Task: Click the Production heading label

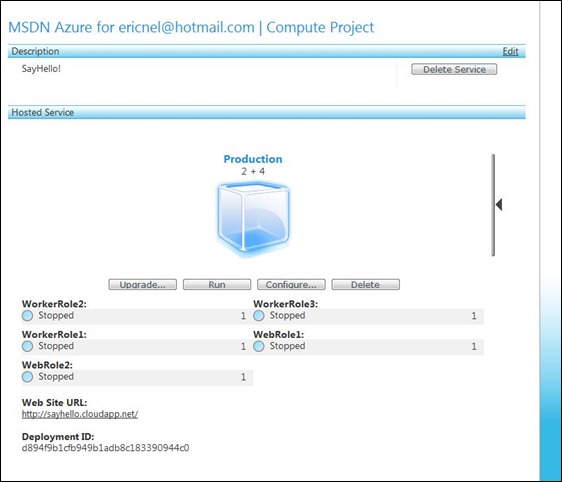Action: 253,159
